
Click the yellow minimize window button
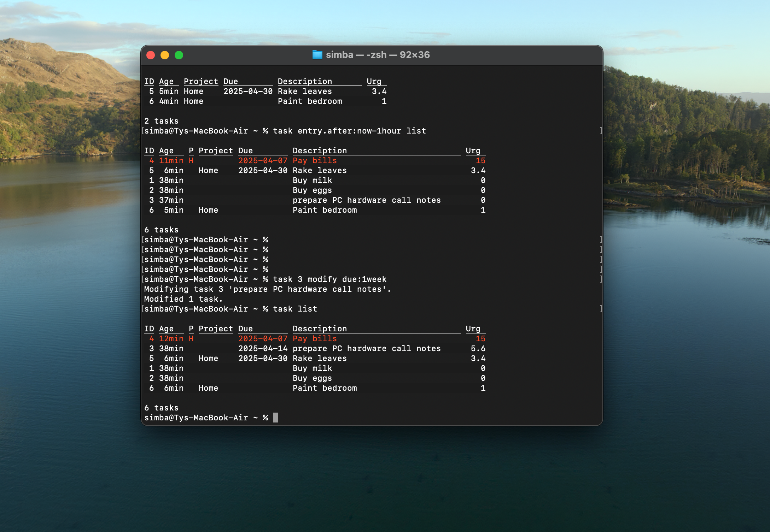tap(165, 55)
